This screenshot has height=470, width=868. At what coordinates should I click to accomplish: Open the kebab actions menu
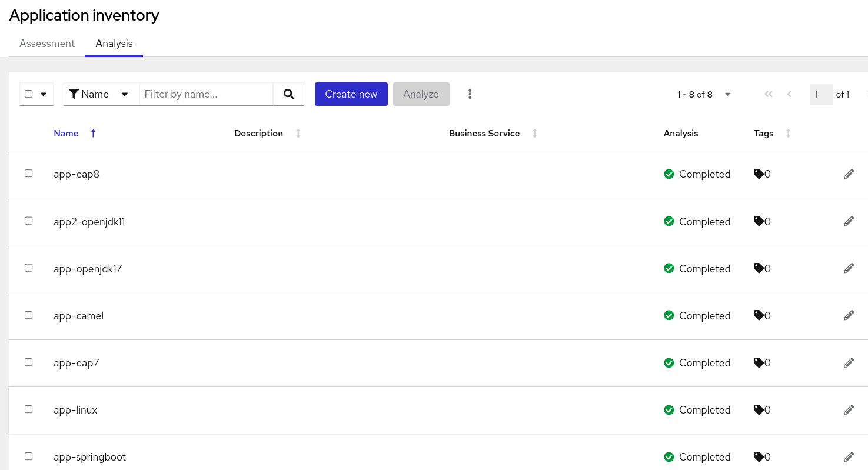tap(470, 94)
